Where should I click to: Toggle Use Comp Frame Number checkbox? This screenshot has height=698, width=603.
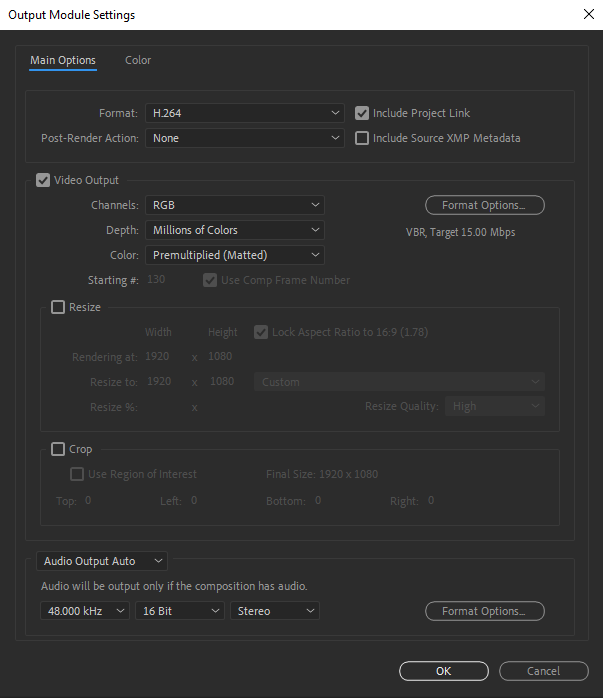coord(210,280)
